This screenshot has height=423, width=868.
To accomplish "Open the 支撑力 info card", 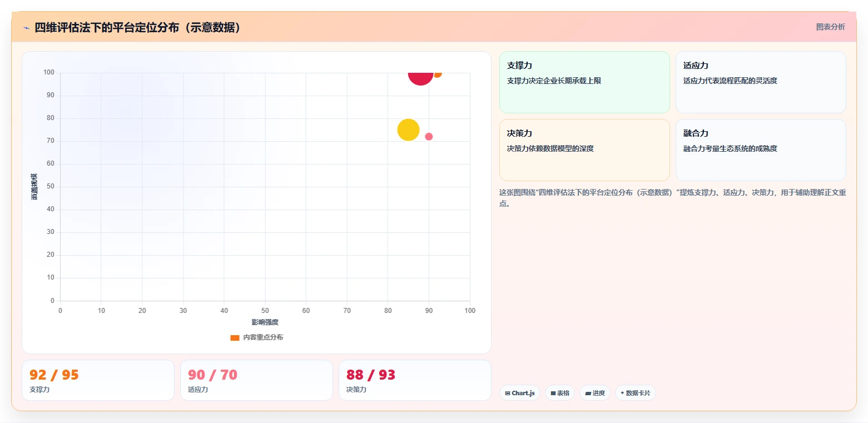I will [584, 82].
